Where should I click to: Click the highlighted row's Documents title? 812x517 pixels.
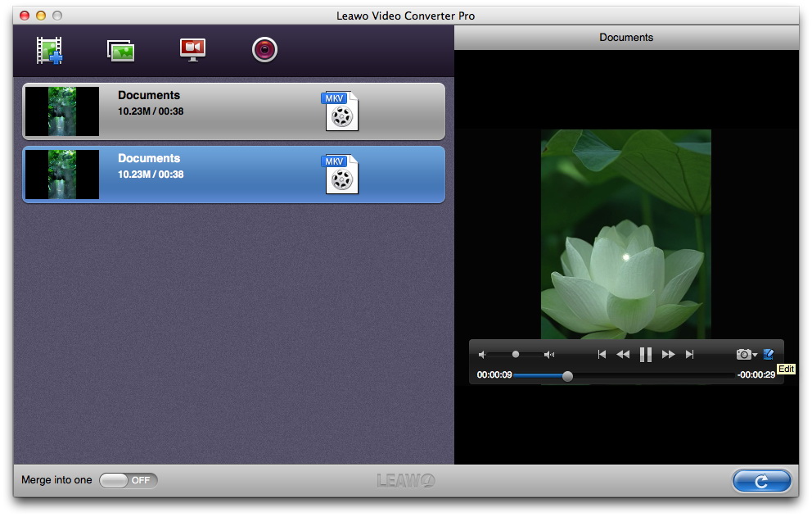coord(149,159)
